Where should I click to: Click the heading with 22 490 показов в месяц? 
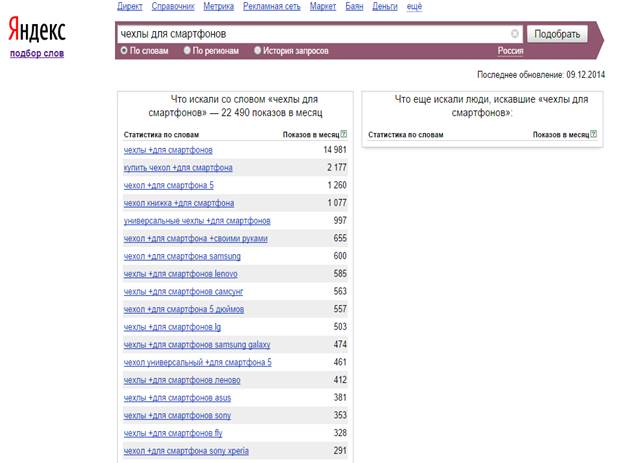(235, 106)
